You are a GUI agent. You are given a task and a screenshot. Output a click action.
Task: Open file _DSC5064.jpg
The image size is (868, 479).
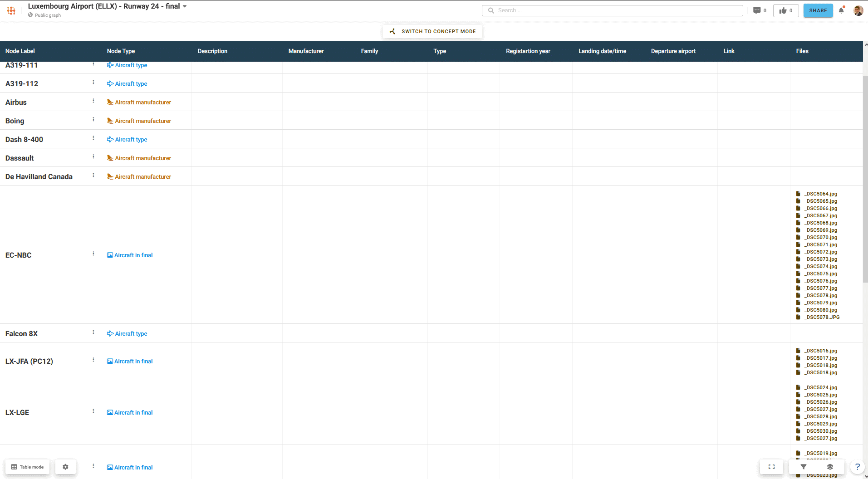click(x=821, y=194)
